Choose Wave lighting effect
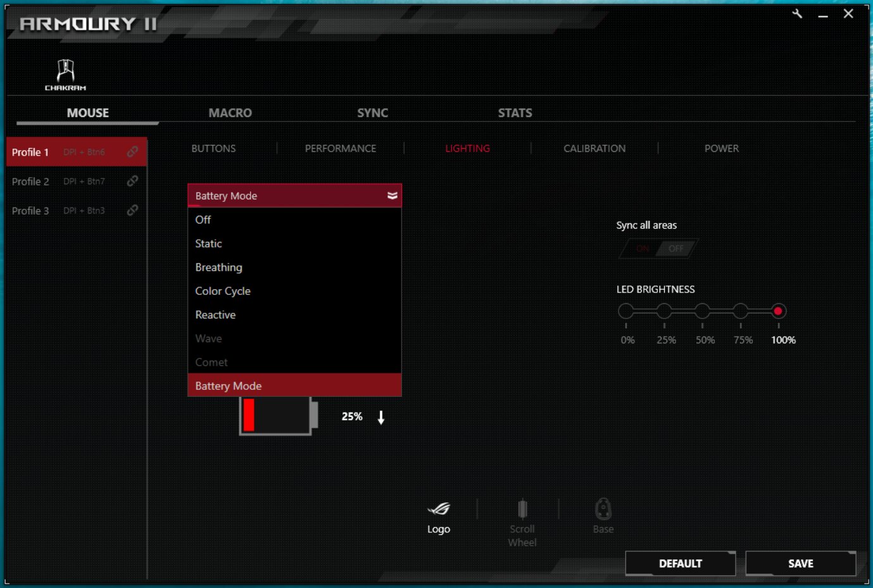 pyautogui.click(x=294, y=339)
